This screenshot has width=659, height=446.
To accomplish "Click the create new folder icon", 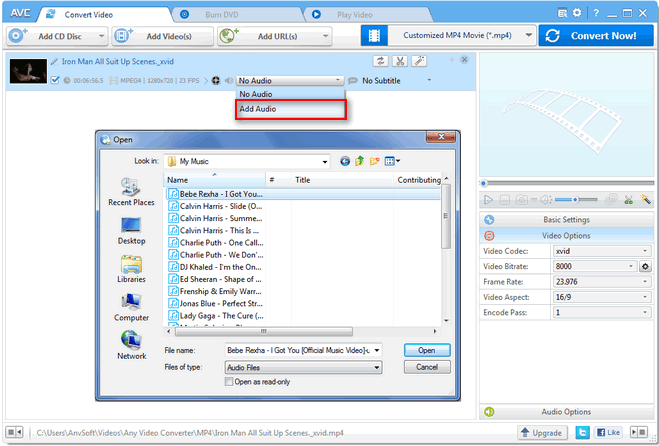I will point(374,161).
